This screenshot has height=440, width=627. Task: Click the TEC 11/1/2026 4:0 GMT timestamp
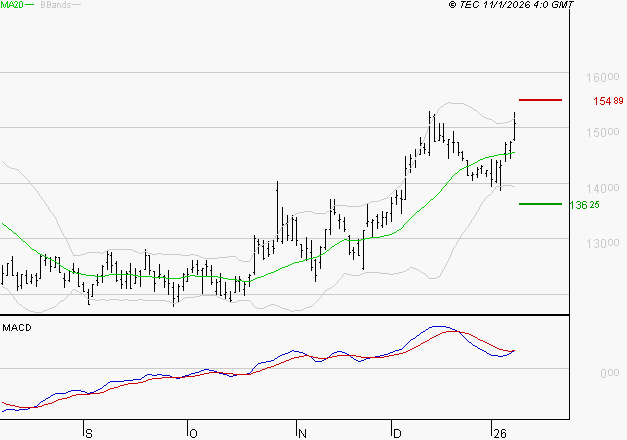tap(511, 5)
